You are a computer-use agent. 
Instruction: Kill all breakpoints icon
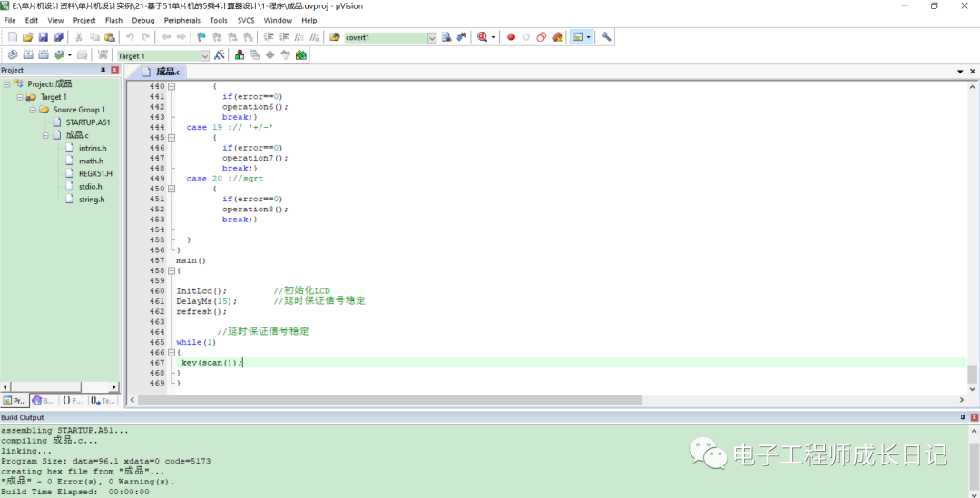pyautogui.click(x=557, y=37)
